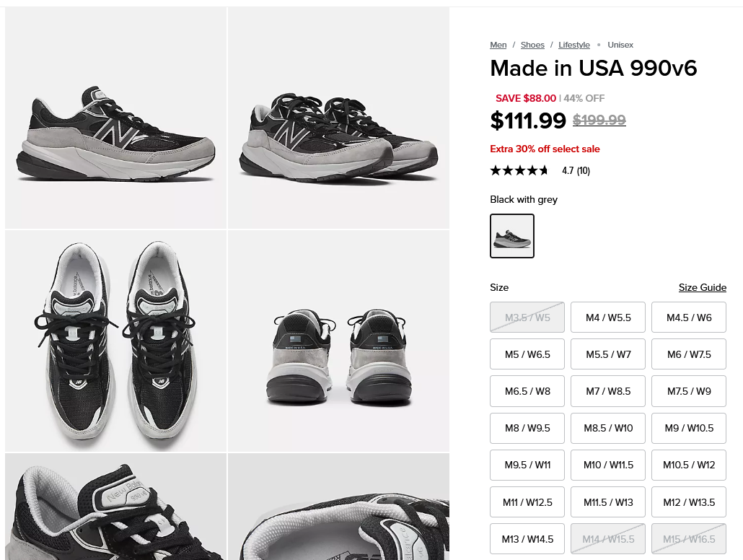Click the star rating icons
The height and width of the screenshot is (560, 743).
pyautogui.click(x=519, y=171)
